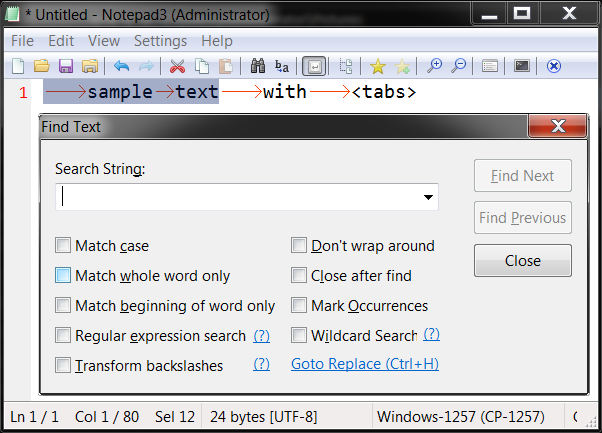602x433 pixels.
Task: Open Find via binoculars icon
Action: (x=258, y=66)
